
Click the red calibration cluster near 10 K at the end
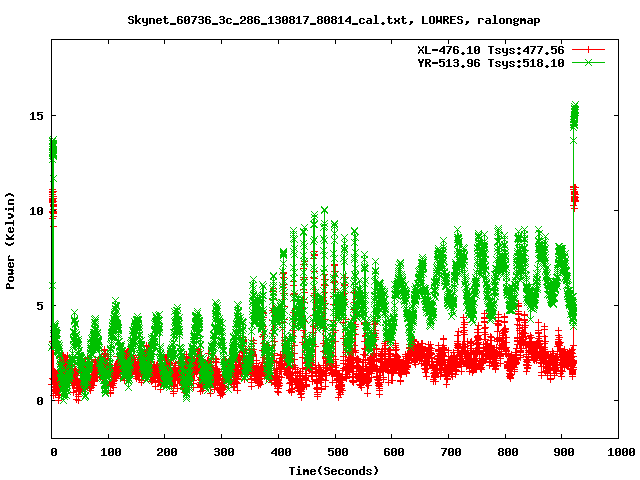pos(575,198)
